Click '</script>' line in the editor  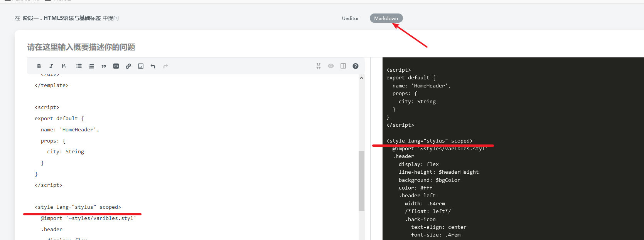(x=49, y=185)
